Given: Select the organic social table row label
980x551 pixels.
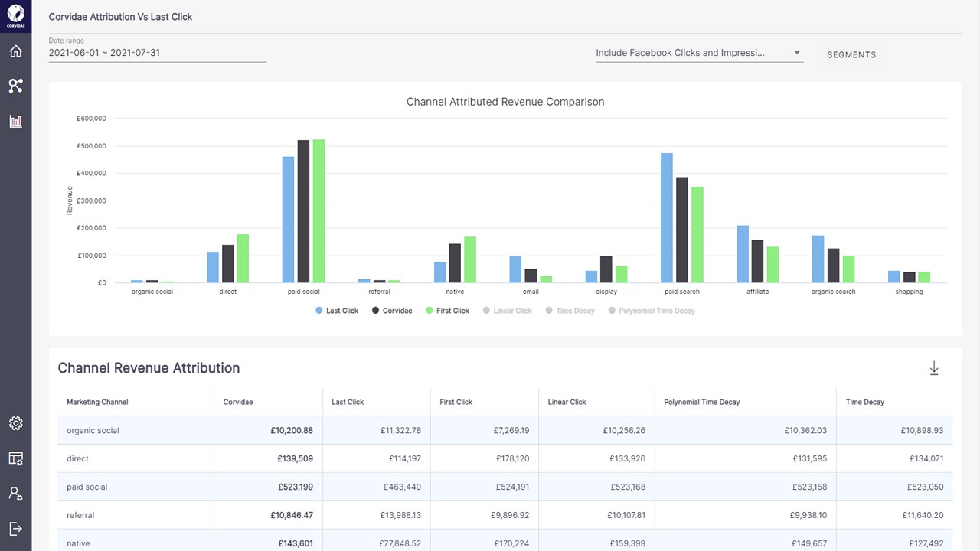Looking at the screenshot, I should [x=93, y=430].
